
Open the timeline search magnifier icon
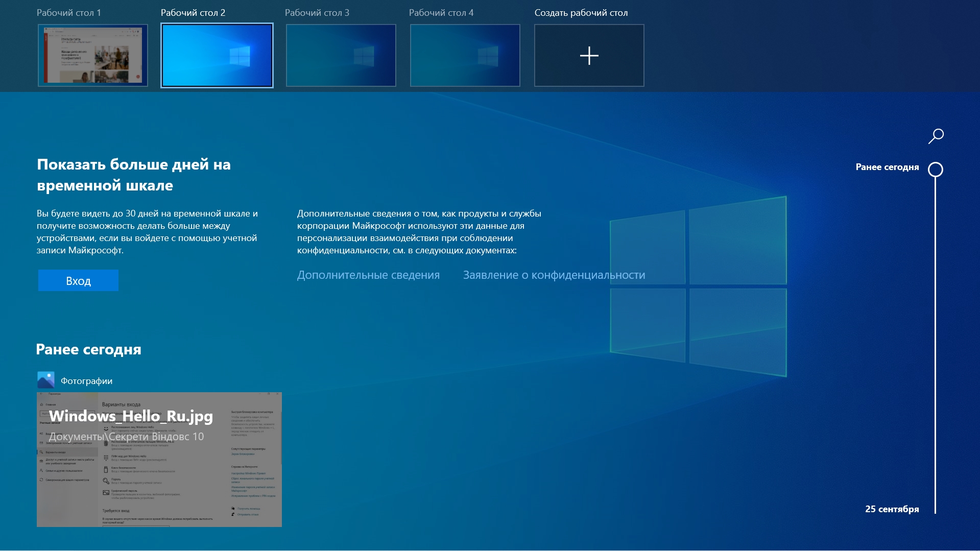click(x=936, y=136)
